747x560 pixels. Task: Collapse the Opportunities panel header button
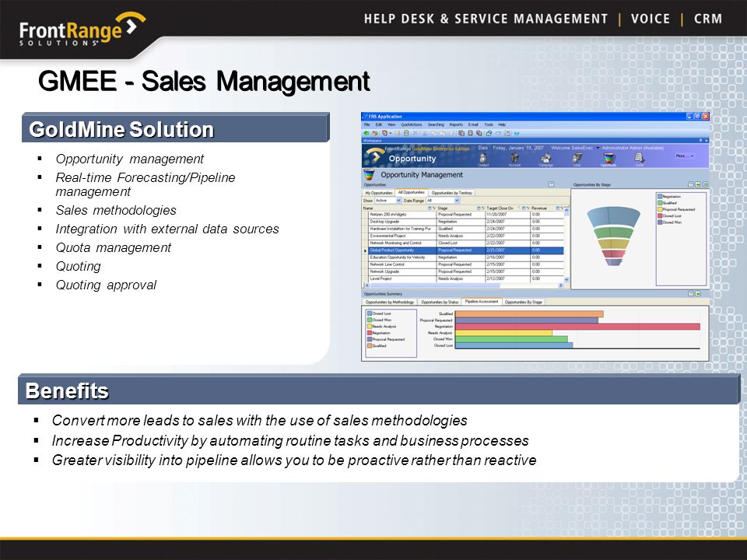click(551, 184)
